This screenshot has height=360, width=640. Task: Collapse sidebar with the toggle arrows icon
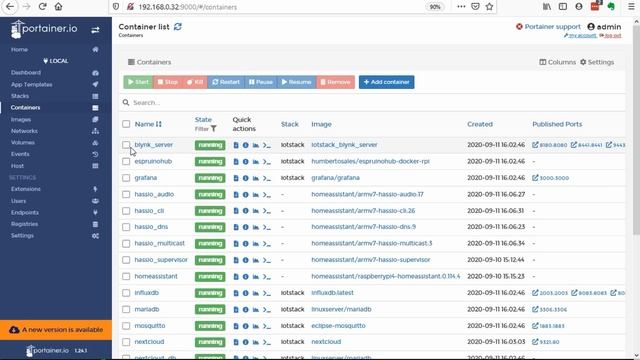tap(95, 30)
